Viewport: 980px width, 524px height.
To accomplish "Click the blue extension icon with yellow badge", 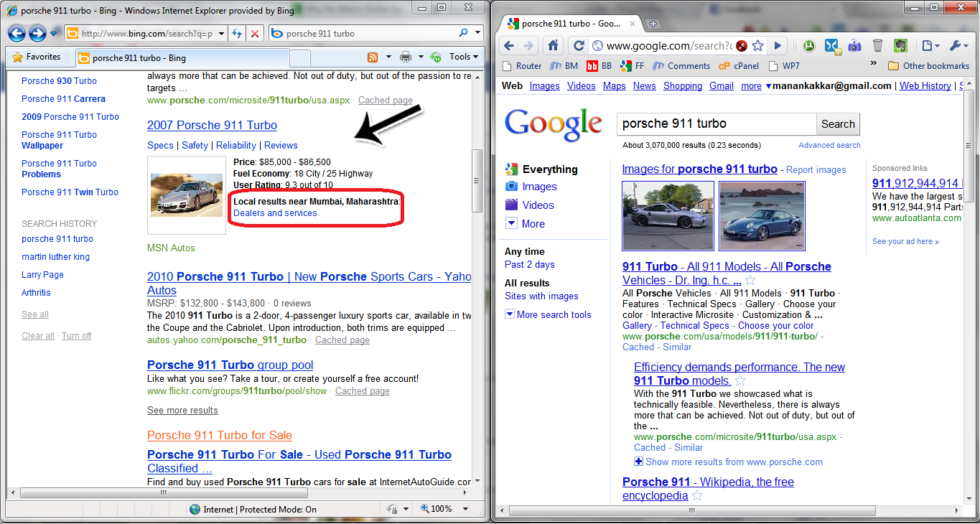I will pos(832,46).
